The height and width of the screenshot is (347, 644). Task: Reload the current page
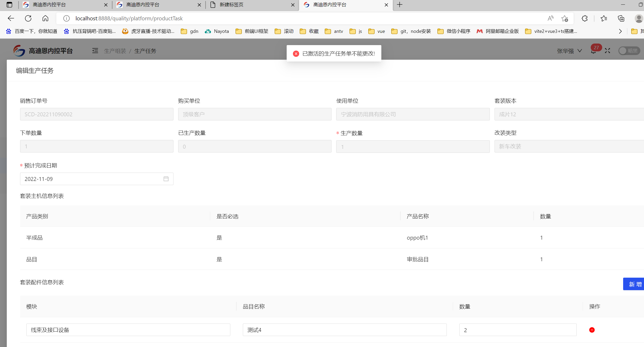click(x=28, y=18)
